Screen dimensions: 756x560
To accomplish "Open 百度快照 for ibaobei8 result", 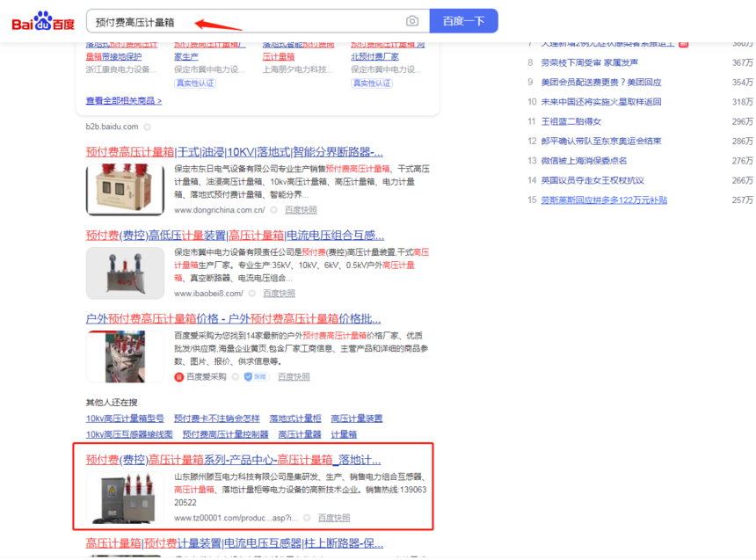I will [x=280, y=294].
